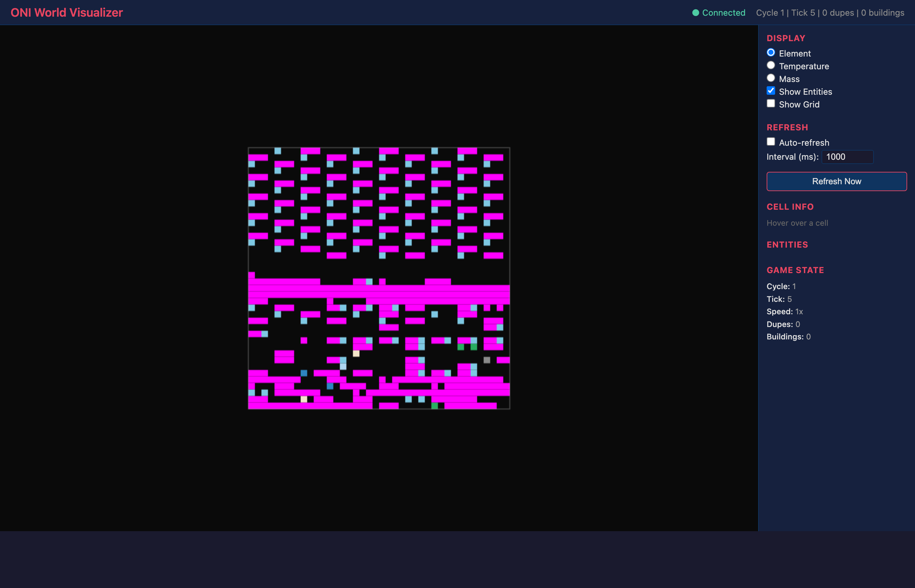Click the DISPLAY section heading
The image size is (915, 588).
(x=786, y=38)
